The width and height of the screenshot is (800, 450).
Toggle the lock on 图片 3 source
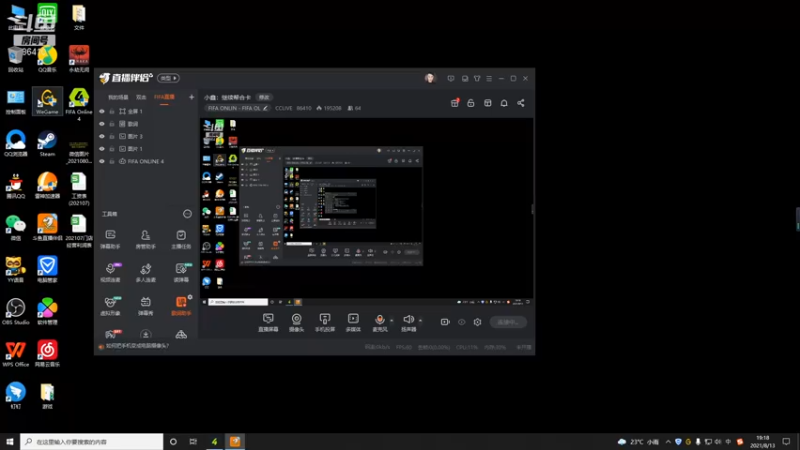(112, 136)
